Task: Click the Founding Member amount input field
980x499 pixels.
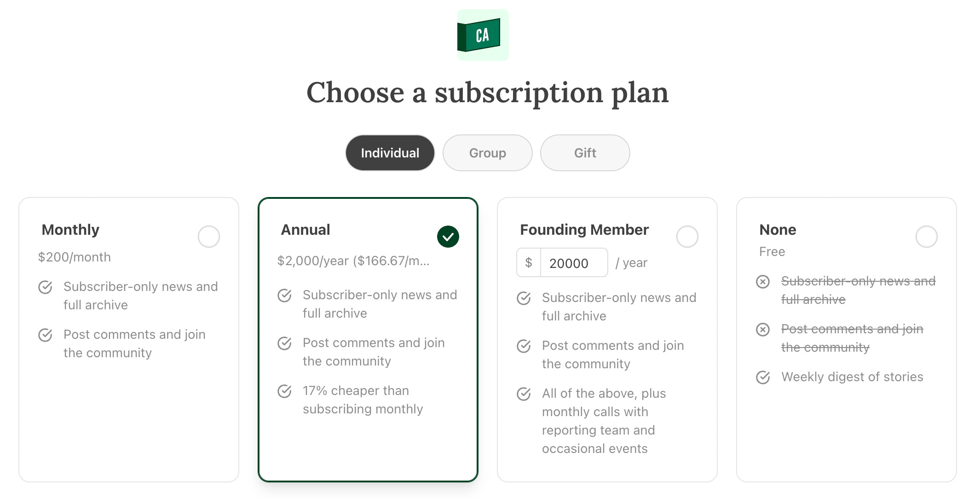Action: [x=573, y=262]
